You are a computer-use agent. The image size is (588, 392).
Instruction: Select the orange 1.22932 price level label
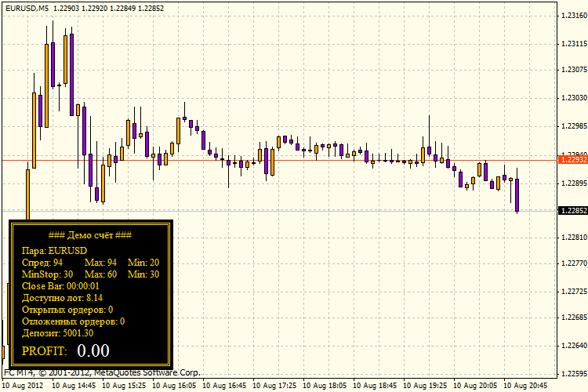[x=573, y=160]
